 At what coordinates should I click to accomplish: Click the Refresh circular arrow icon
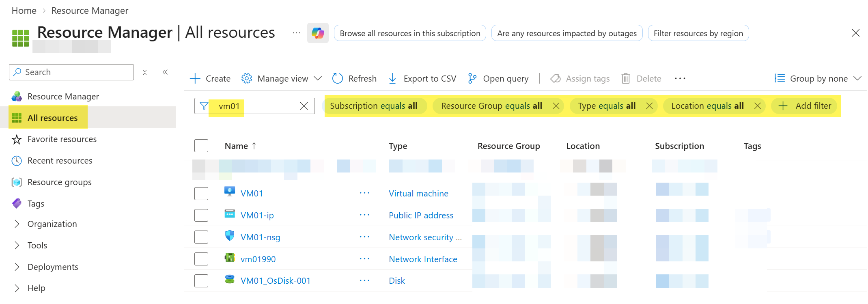pos(338,78)
